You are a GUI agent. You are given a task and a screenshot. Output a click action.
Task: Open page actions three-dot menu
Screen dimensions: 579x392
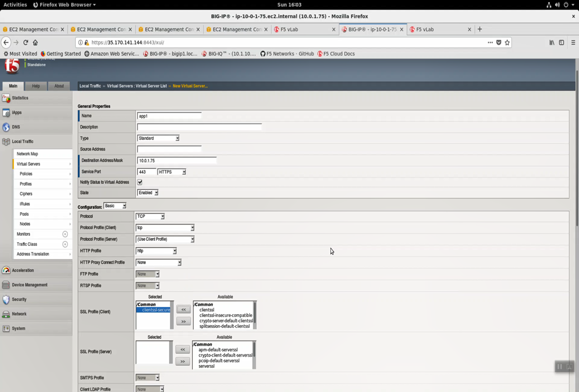pos(490,43)
